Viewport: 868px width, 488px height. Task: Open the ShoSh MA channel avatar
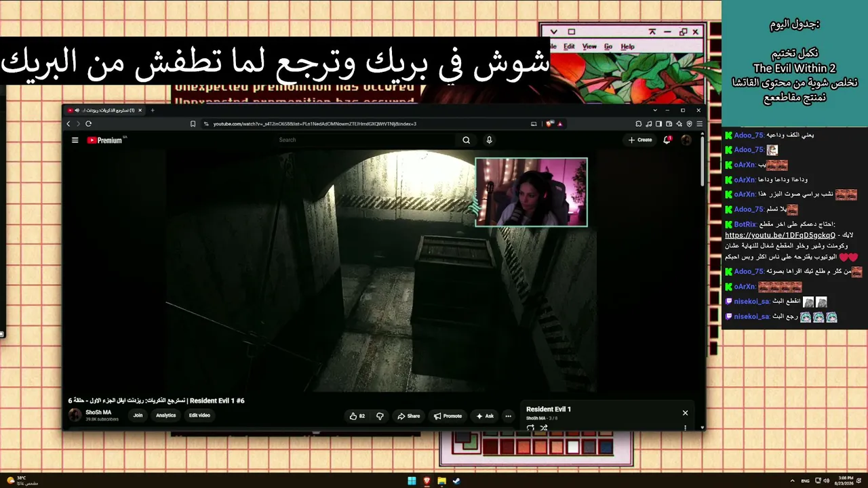point(75,415)
